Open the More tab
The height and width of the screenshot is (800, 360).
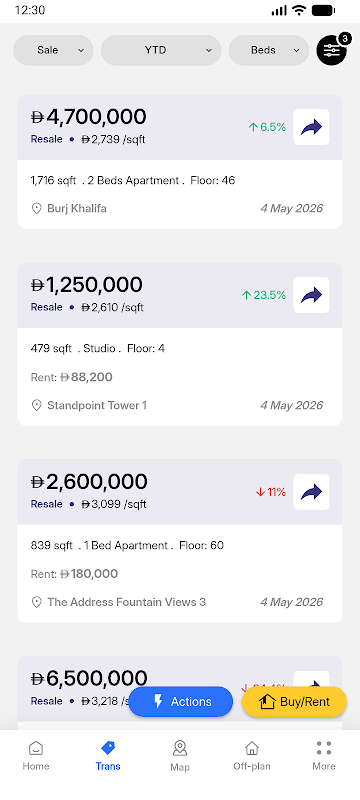point(324,756)
